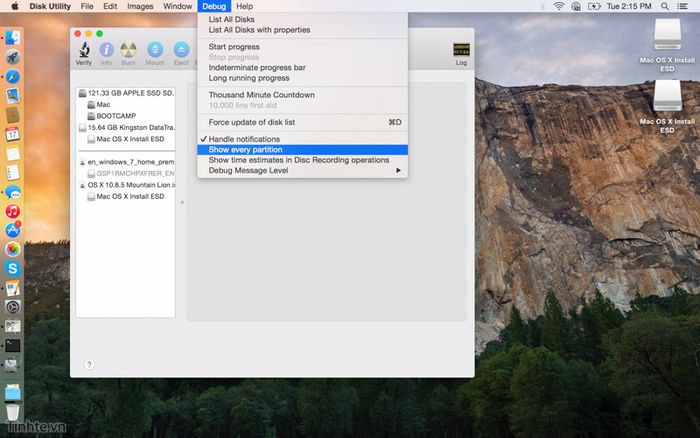Select Indeterminate progress bar menu item

[302, 67]
